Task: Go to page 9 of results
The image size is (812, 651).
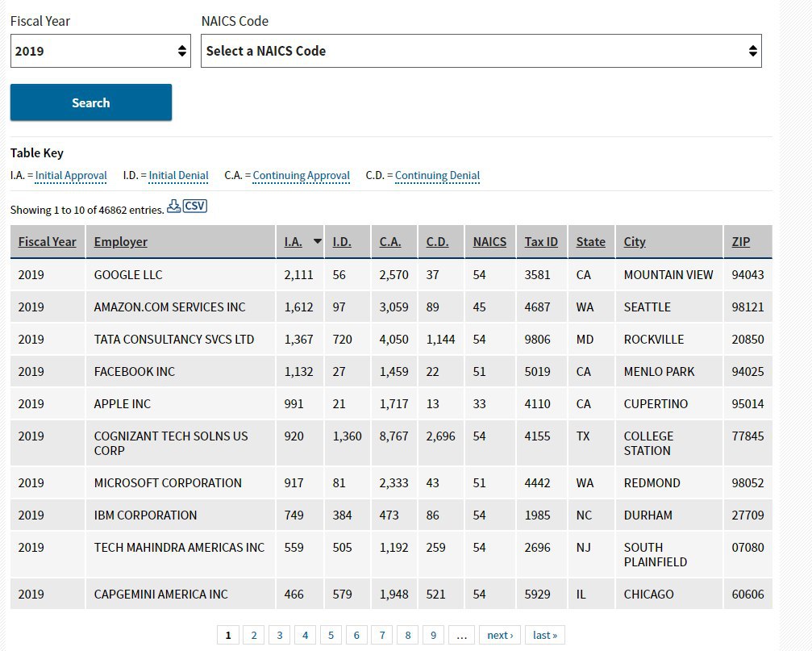Action: [x=434, y=635]
